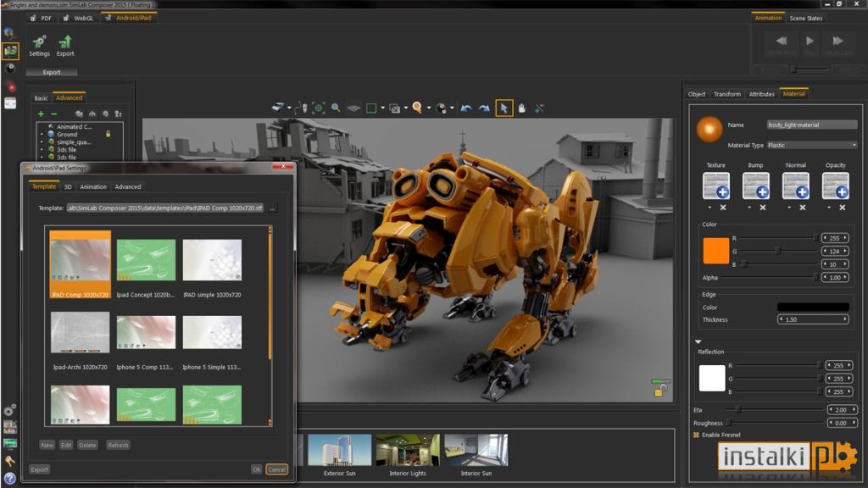Click the Export button in settings dialog
Viewport: 868px width, 488px height.
tap(39, 469)
